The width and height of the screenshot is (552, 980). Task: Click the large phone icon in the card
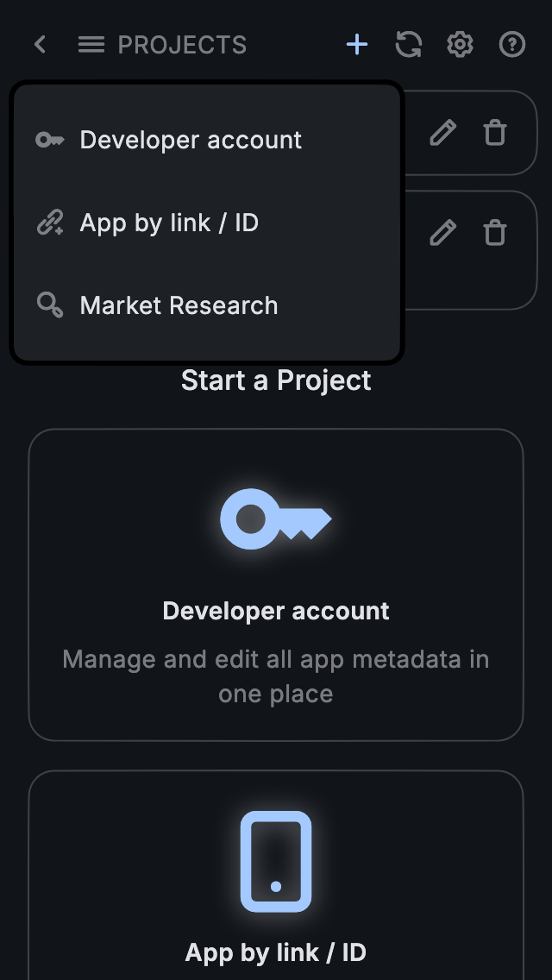pyautogui.click(x=275, y=861)
